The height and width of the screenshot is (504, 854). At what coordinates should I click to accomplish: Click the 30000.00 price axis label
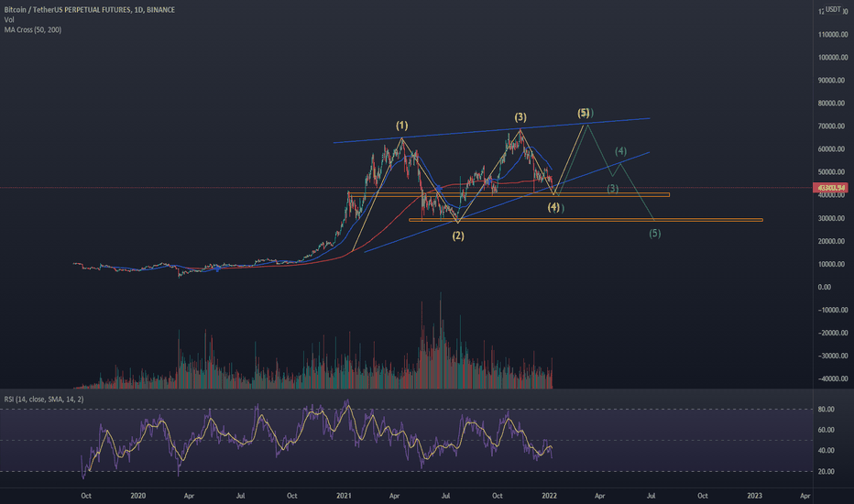[833, 218]
